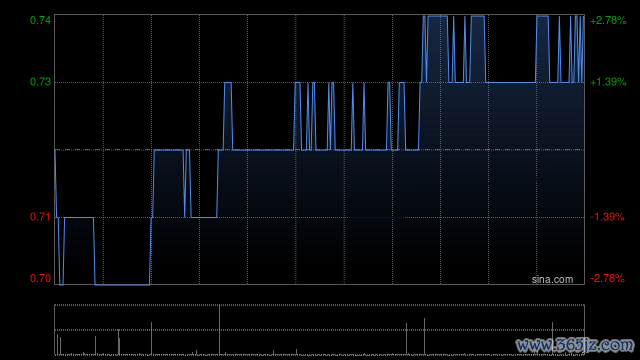
Task: Click the -2.78% percentage label
Action: point(607,278)
